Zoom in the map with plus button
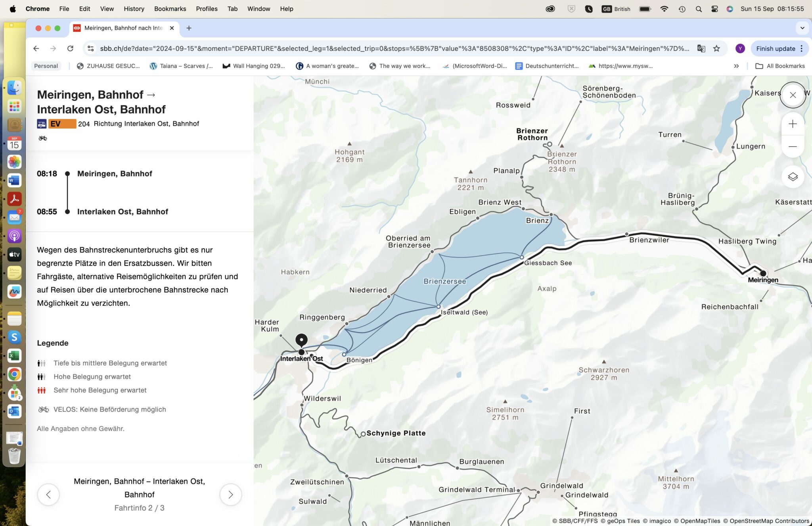The image size is (812, 526). 793,124
